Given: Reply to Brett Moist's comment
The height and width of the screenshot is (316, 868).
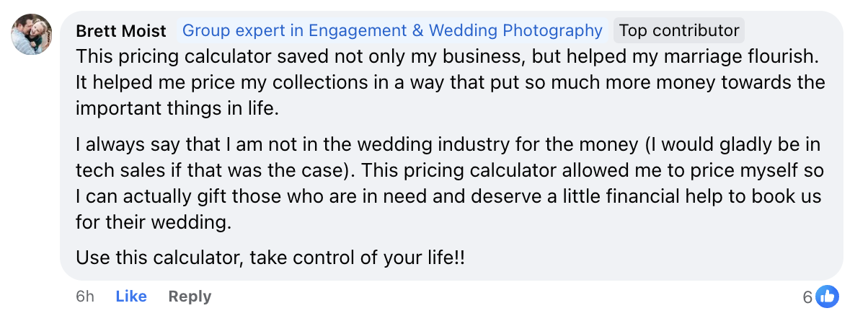Looking at the screenshot, I should (x=190, y=297).
